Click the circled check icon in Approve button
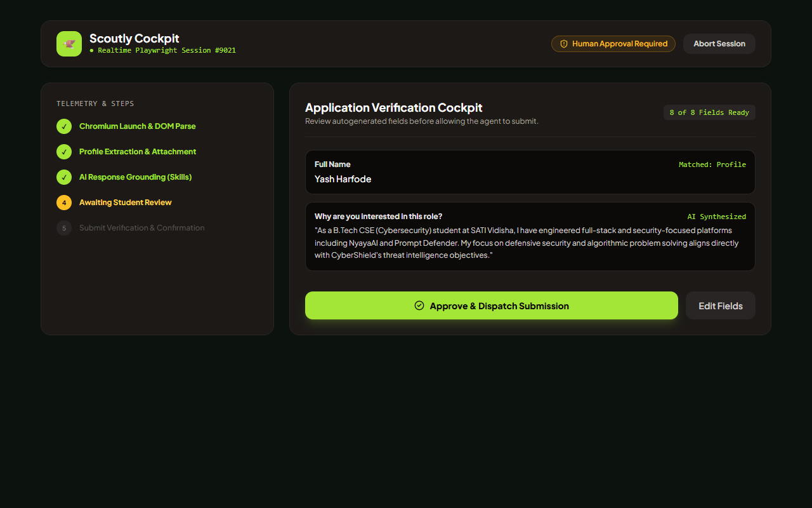Image resolution: width=812 pixels, height=508 pixels. (x=419, y=305)
